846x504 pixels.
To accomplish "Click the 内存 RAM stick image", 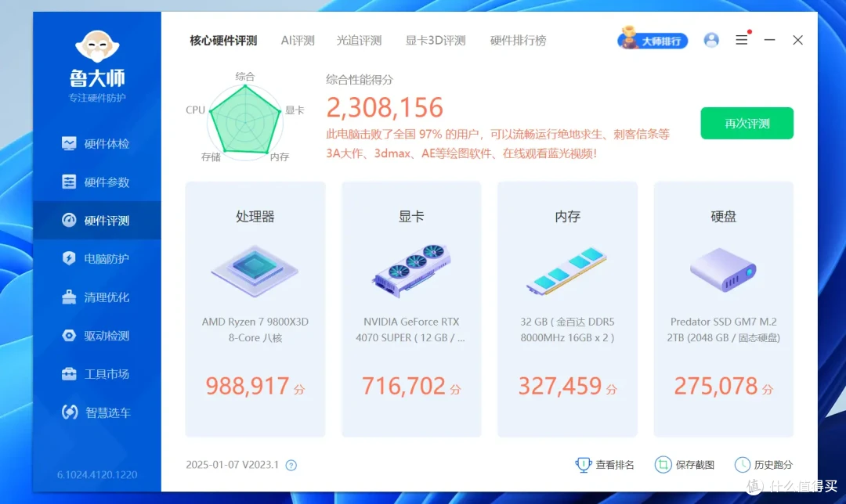I will point(567,271).
